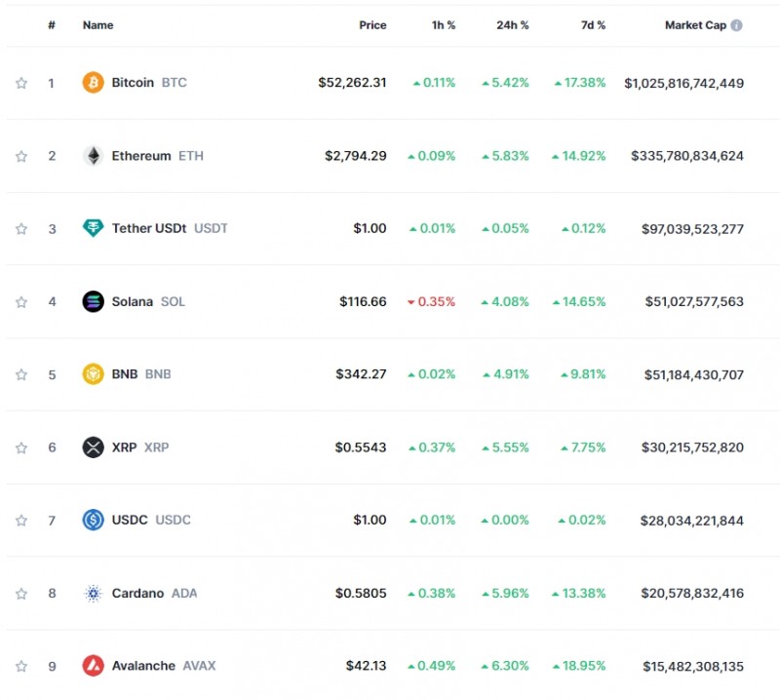Sort the table by Price column
This screenshot has height=700, width=780.
point(372,25)
